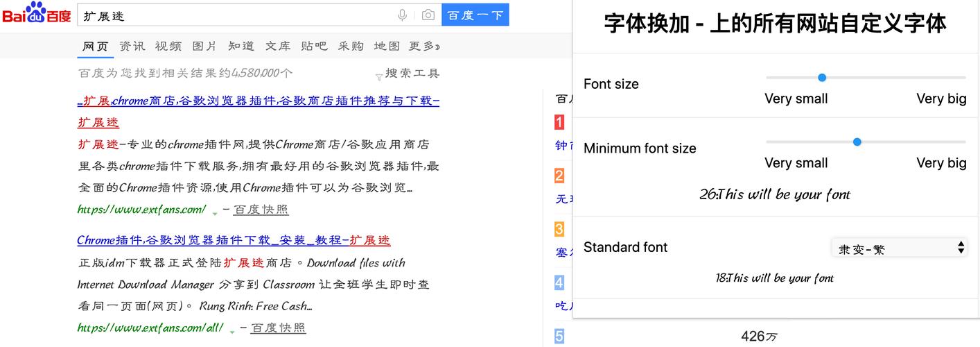Select the 采购 tab
The width and height of the screenshot is (980, 347).
(351, 46)
